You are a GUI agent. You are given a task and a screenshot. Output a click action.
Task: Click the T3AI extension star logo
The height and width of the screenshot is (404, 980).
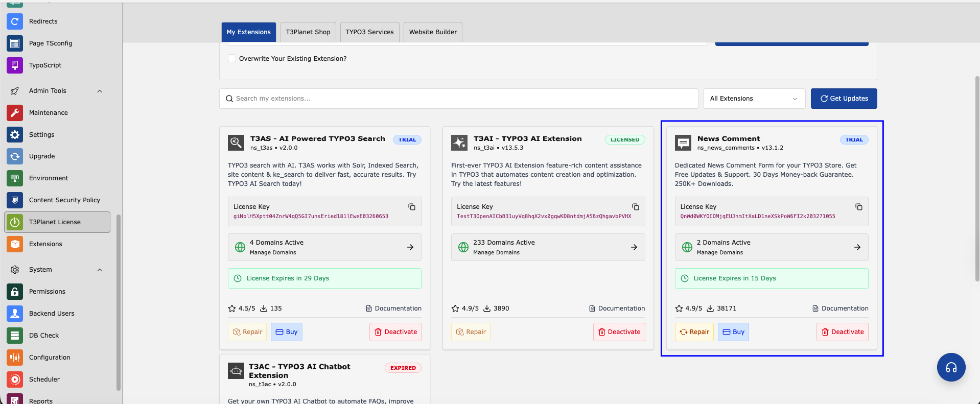click(x=459, y=143)
